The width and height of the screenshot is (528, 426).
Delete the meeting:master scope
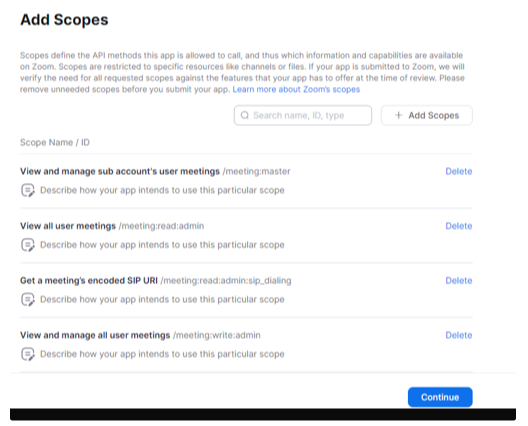point(459,171)
